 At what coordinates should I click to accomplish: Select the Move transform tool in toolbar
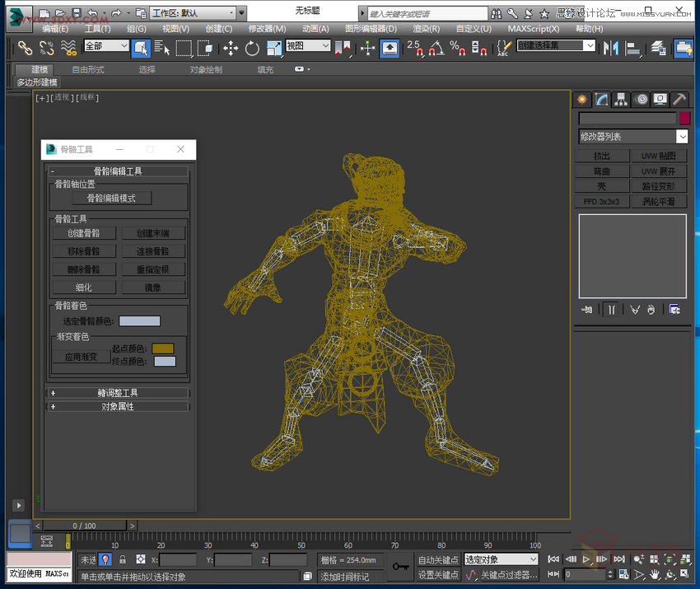[231, 49]
